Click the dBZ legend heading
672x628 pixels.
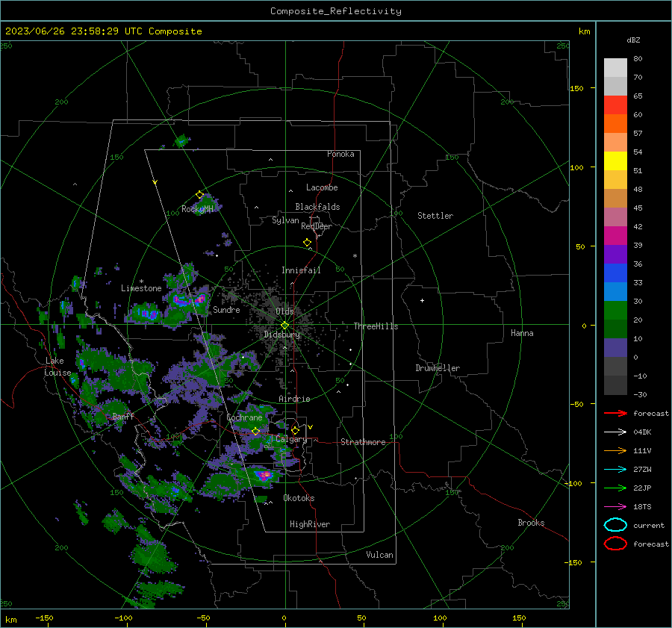click(x=633, y=40)
